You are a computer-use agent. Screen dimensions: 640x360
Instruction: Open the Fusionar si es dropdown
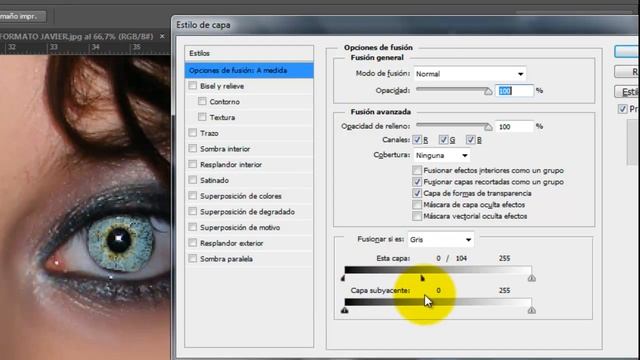[x=441, y=240]
